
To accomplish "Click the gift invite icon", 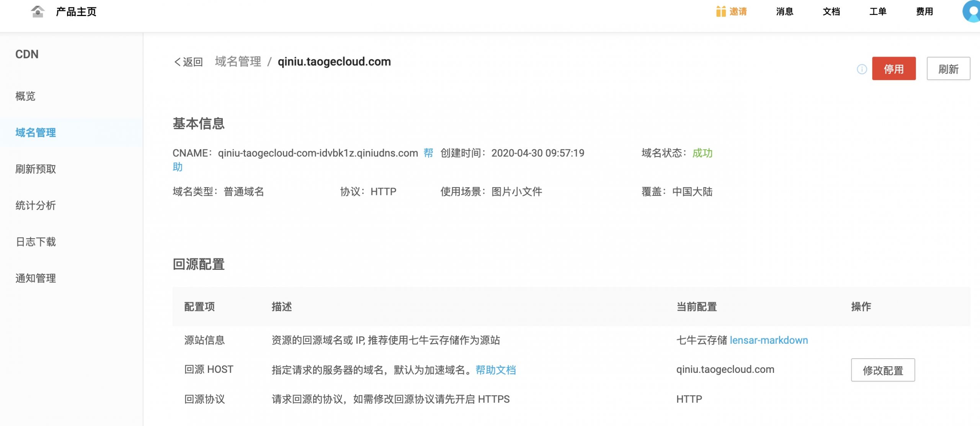I will [720, 11].
